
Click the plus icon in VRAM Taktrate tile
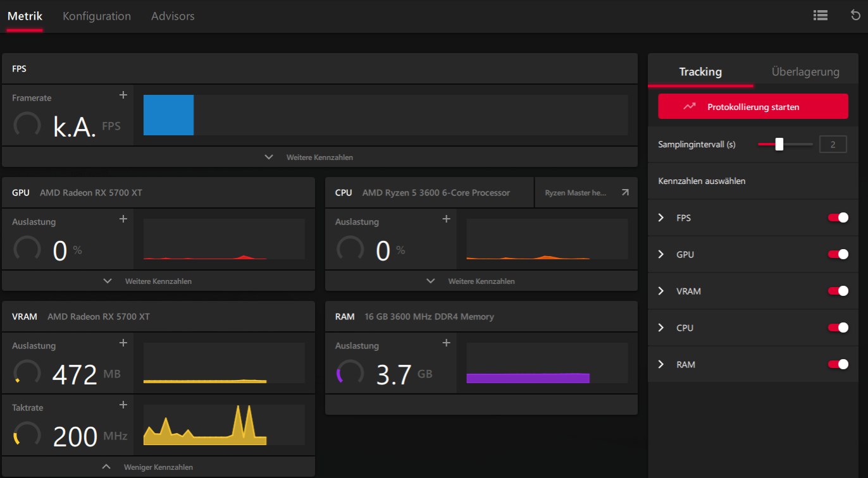pyautogui.click(x=123, y=405)
